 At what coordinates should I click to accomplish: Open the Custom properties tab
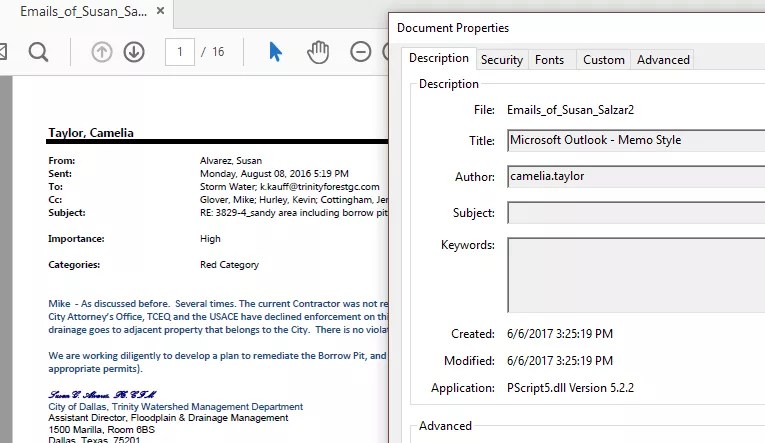pyautogui.click(x=603, y=60)
